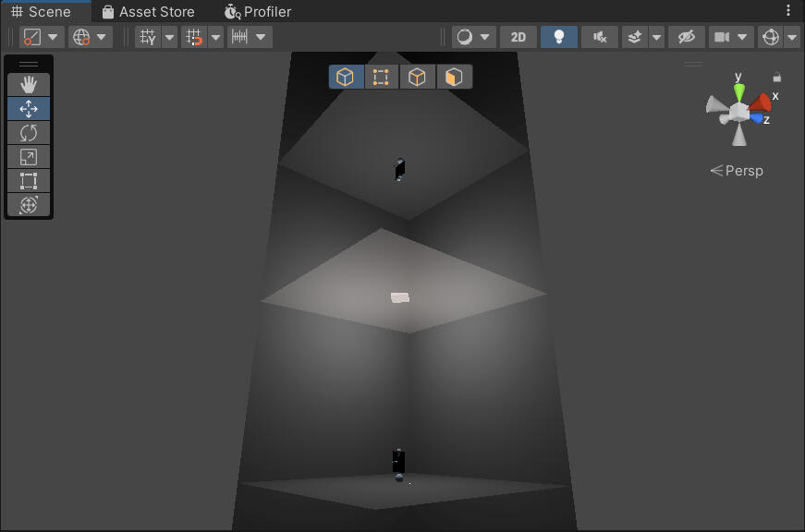Select the Hand (View) tool
This screenshot has width=805, height=532.
tap(29, 85)
